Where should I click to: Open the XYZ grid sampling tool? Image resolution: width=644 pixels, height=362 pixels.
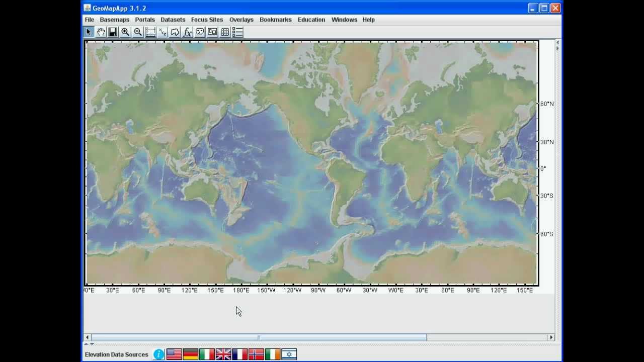[x=163, y=32]
